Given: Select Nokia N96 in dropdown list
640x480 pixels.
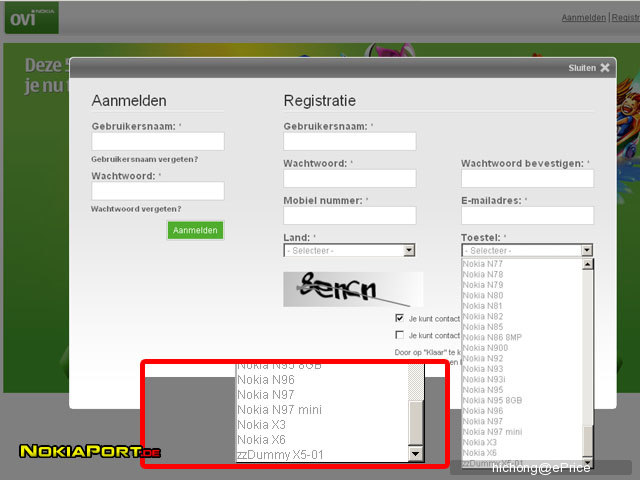Looking at the screenshot, I should click(x=522, y=411).
